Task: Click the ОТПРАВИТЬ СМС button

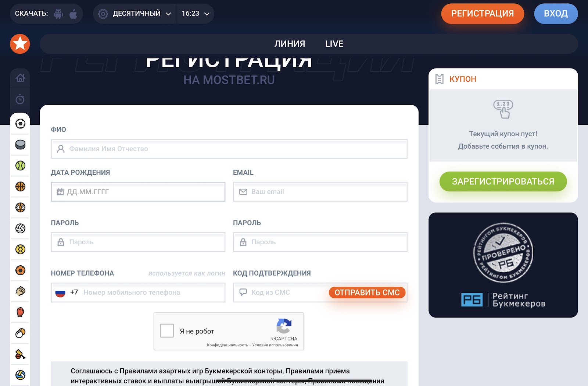Action: tap(367, 293)
